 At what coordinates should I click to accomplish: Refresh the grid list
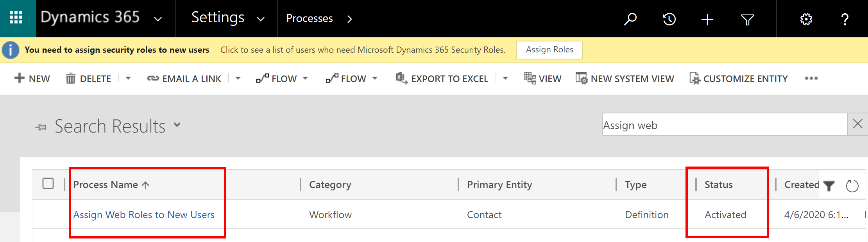click(852, 186)
